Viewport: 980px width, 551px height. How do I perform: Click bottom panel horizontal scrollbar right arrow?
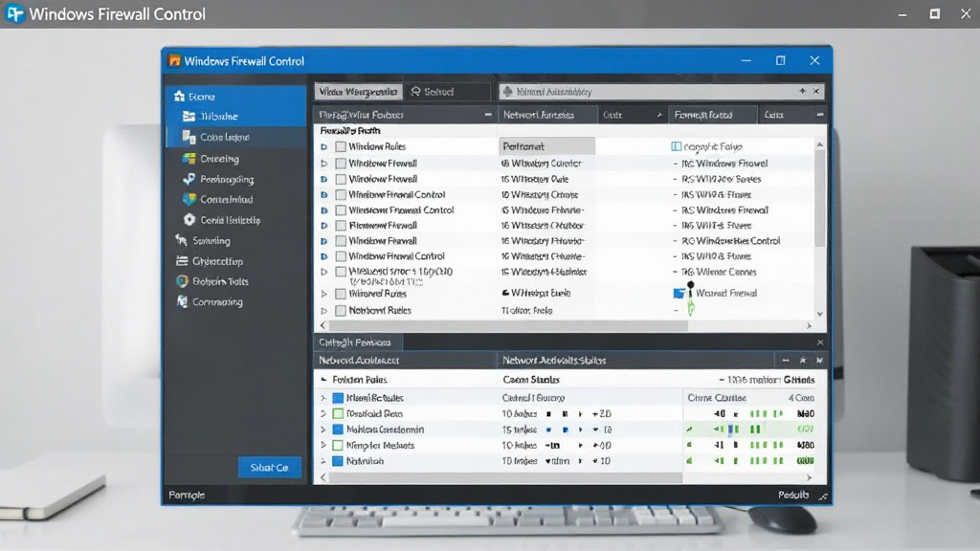pyautogui.click(x=810, y=477)
